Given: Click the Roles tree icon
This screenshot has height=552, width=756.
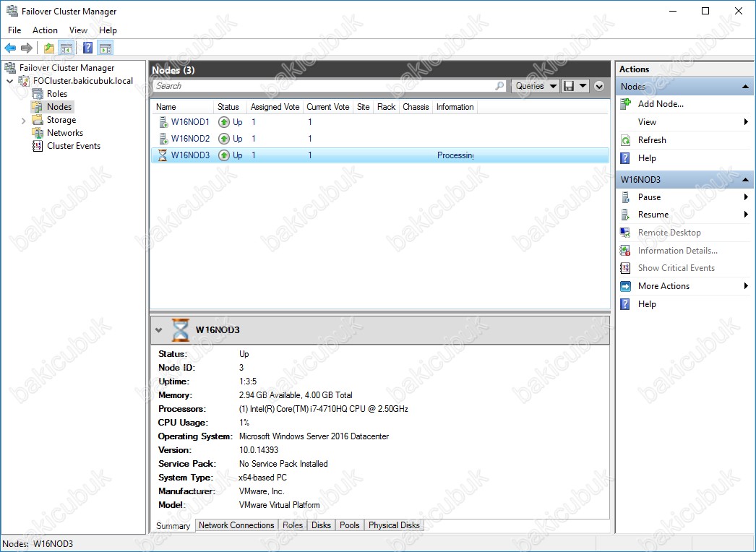Looking at the screenshot, I should coord(38,94).
